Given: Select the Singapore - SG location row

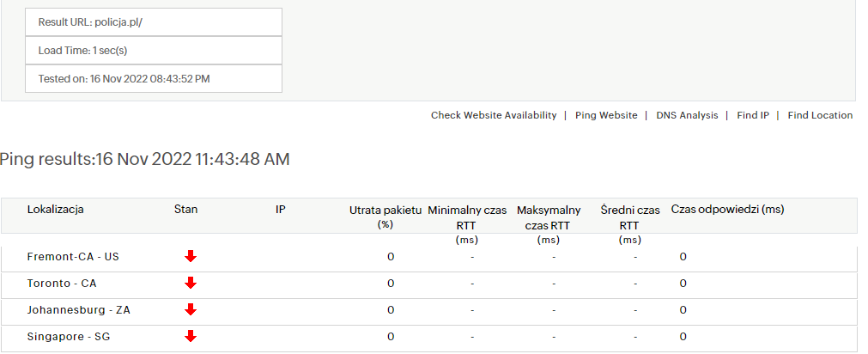Looking at the screenshot, I should click(x=69, y=336).
